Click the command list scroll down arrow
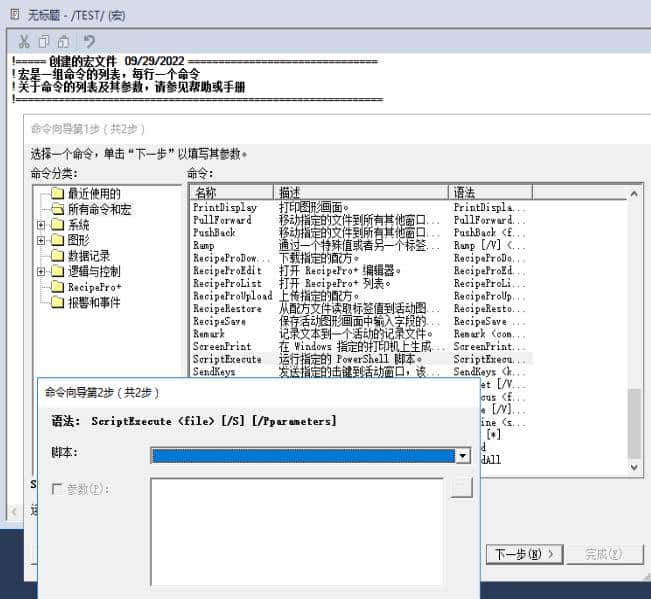 634,467
